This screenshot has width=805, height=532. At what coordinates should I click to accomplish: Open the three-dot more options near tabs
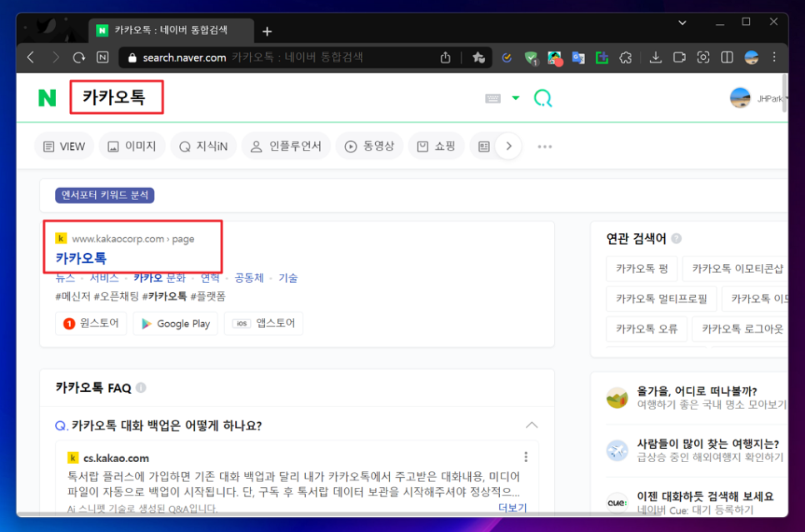click(545, 147)
